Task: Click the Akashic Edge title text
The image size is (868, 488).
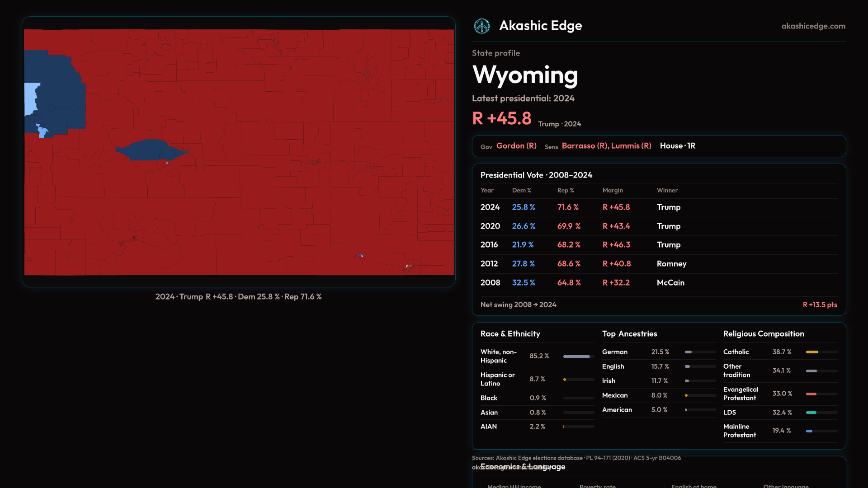Action: coord(540,26)
